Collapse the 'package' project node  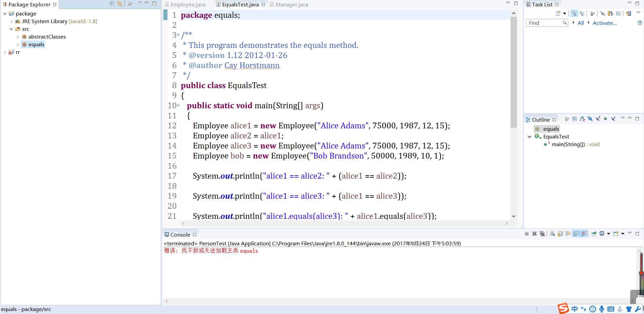click(5, 14)
